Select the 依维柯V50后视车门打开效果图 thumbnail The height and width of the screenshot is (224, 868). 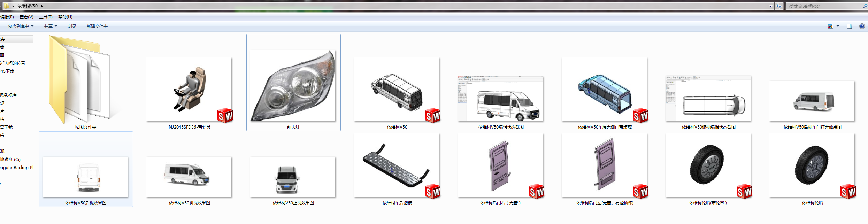tap(812, 101)
